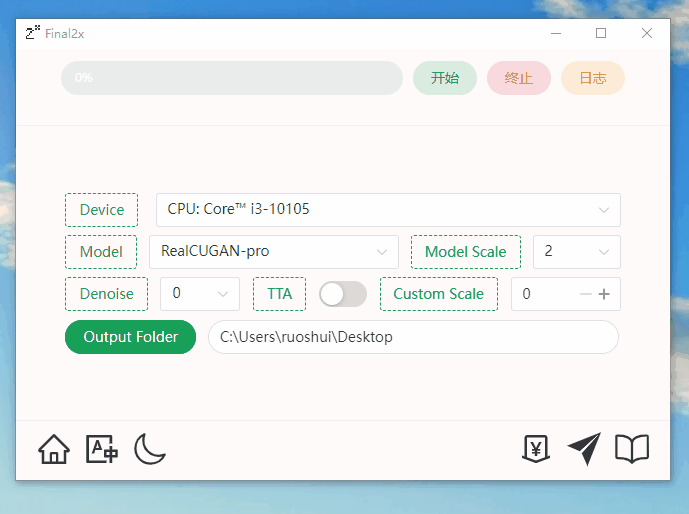The height and width of the screenshot is (514, 689).
Task: Click the Model Scale label
Action: (x=466, y=252)
